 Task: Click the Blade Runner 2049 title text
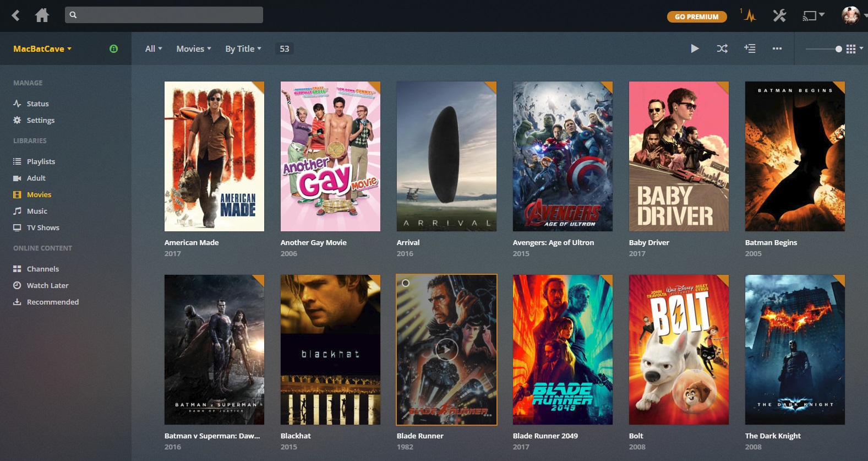[x=545, y=436]
